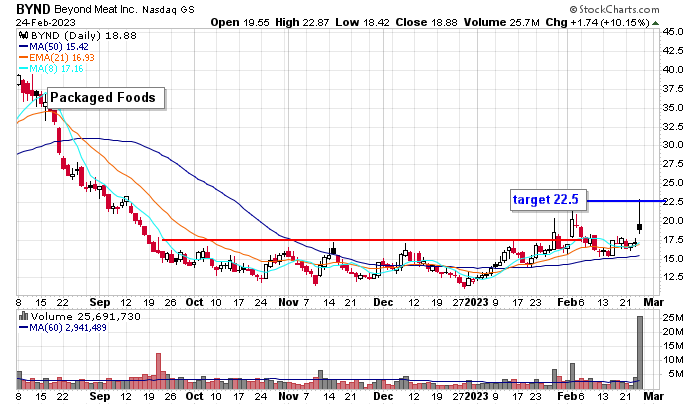Click 'Dec' on the price chart date axis

pos(383,302)
